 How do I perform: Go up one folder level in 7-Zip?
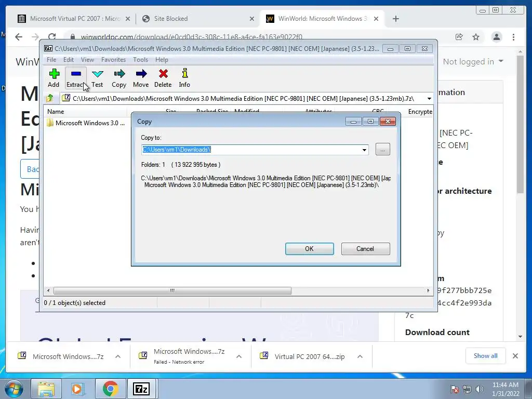click(50, 98)
